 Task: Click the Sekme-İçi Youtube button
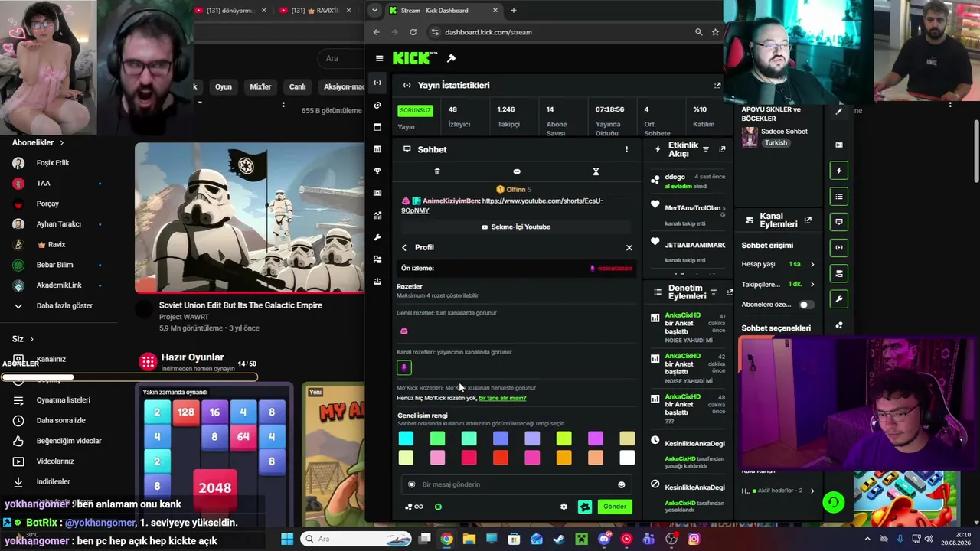coord(516,227)
